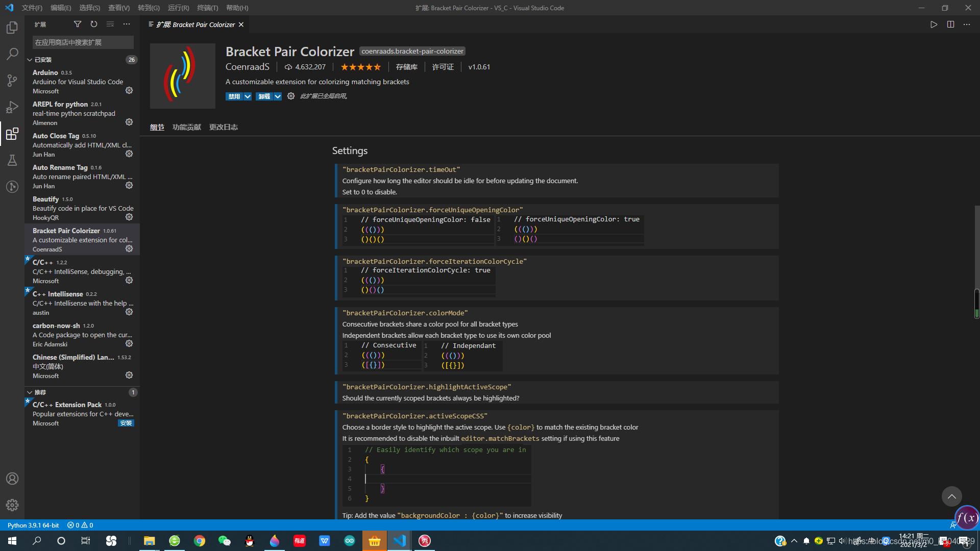
Task: Select Bracket Pair Colorizer in extension list
Action: 82,240
